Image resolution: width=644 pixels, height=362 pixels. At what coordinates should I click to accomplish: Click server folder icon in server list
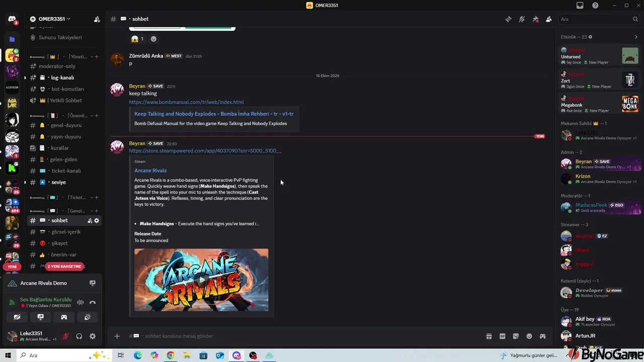[12, 39]
